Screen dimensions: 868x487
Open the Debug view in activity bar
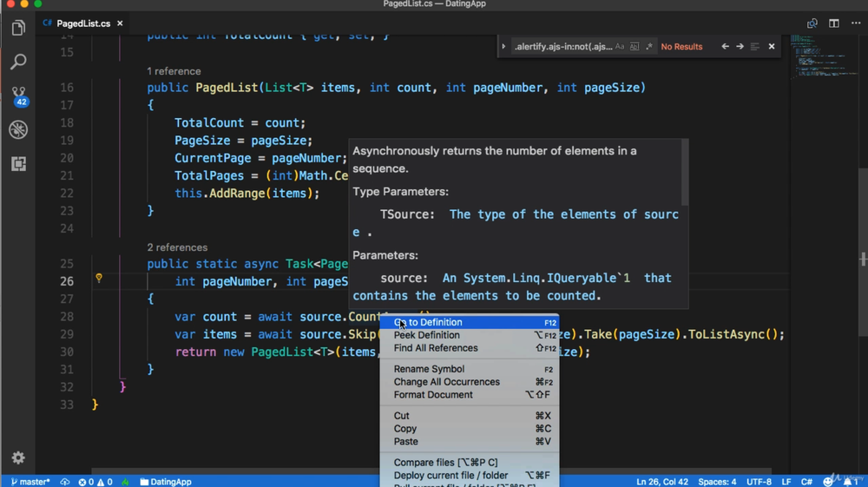pos(18,130)
